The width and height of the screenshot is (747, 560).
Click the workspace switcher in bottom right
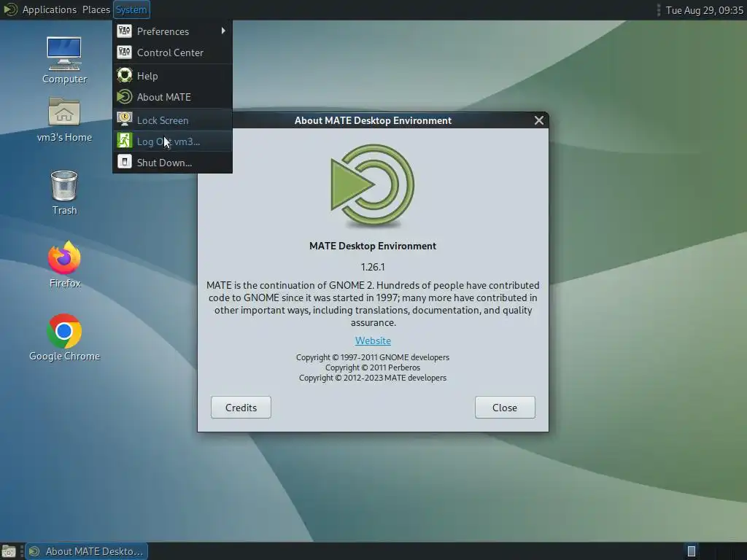pos(692,551)
